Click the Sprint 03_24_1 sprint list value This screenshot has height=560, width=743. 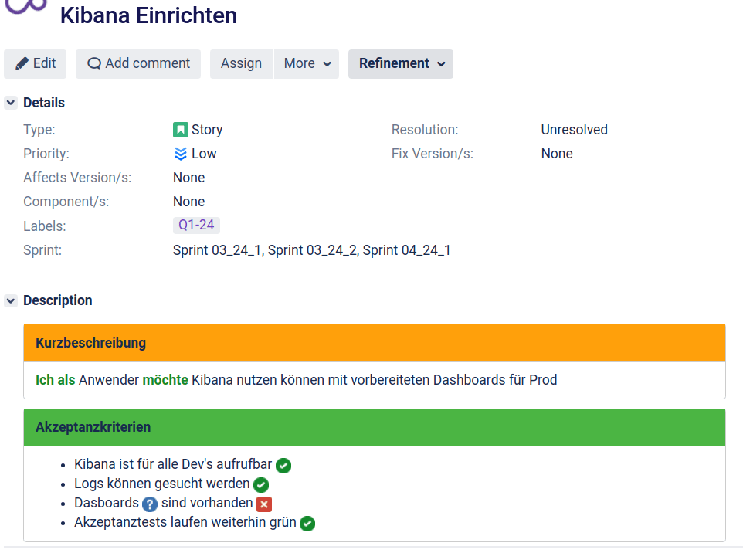[311, 250]
